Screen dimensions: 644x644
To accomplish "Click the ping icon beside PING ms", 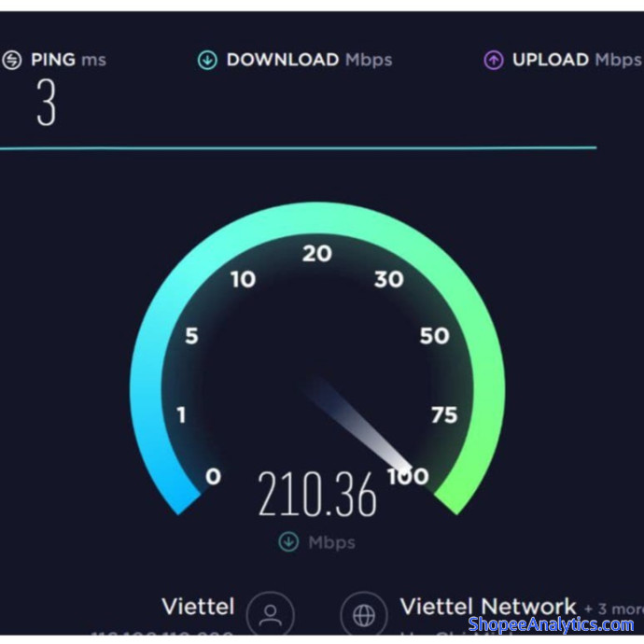I will [12, 60].
